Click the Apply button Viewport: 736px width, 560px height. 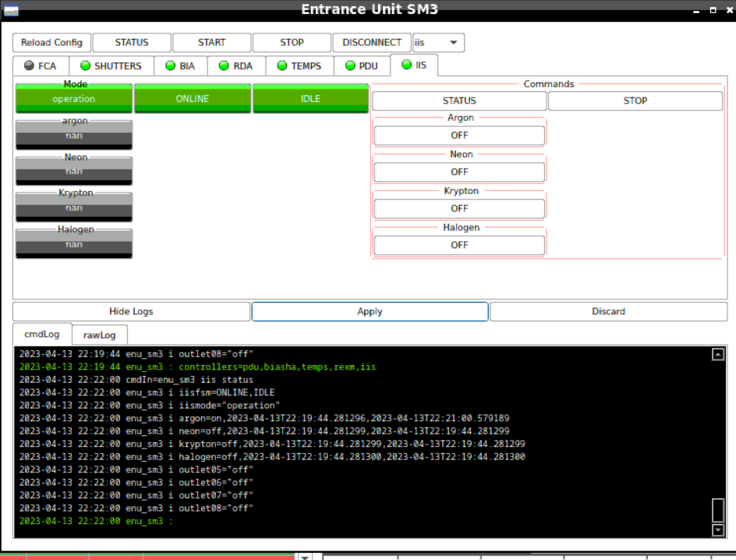coord(370,312)
